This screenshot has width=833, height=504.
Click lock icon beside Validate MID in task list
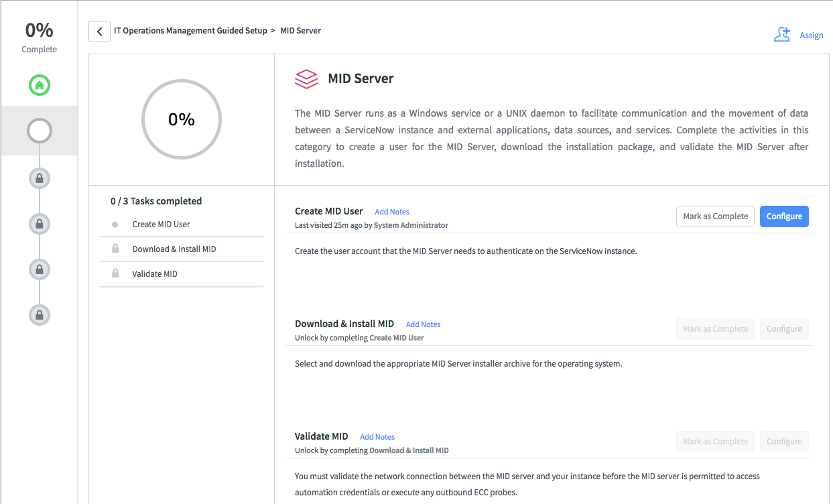click(115, 273)
